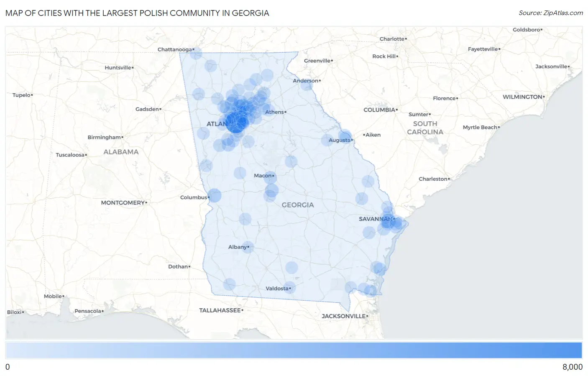The image size is (588, 376).
Task: Click the ALABAMA state label
Action: pyautogui.click(x=121, y=152)
